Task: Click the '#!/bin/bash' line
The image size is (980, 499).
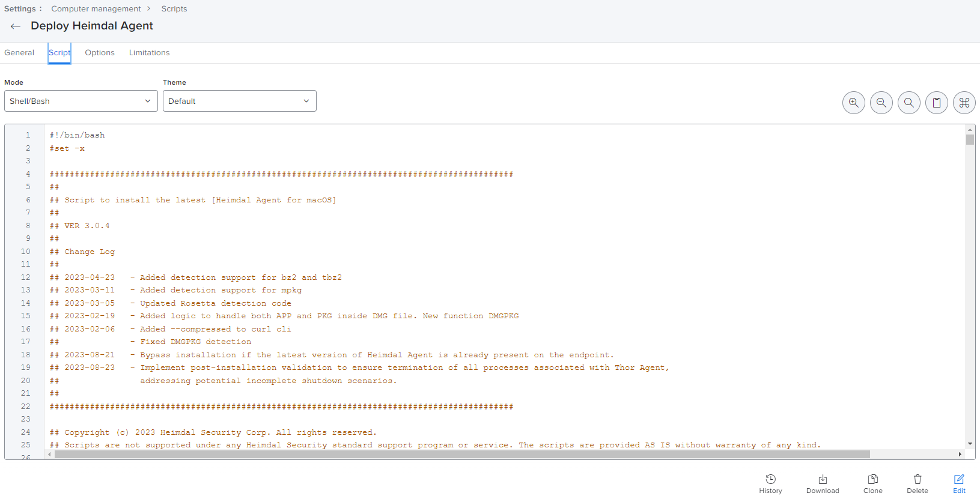Action: pos(77,135)
